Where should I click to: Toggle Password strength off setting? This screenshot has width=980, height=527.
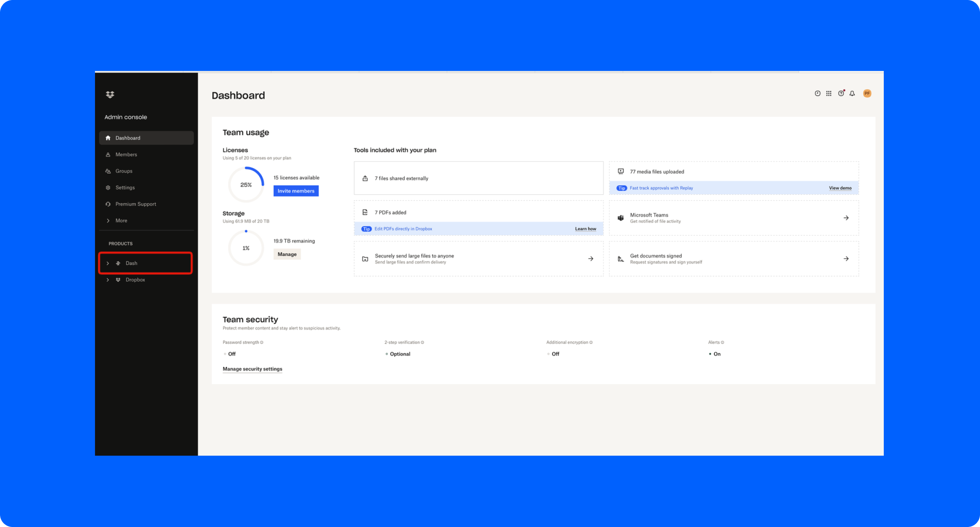coord(230,354)
